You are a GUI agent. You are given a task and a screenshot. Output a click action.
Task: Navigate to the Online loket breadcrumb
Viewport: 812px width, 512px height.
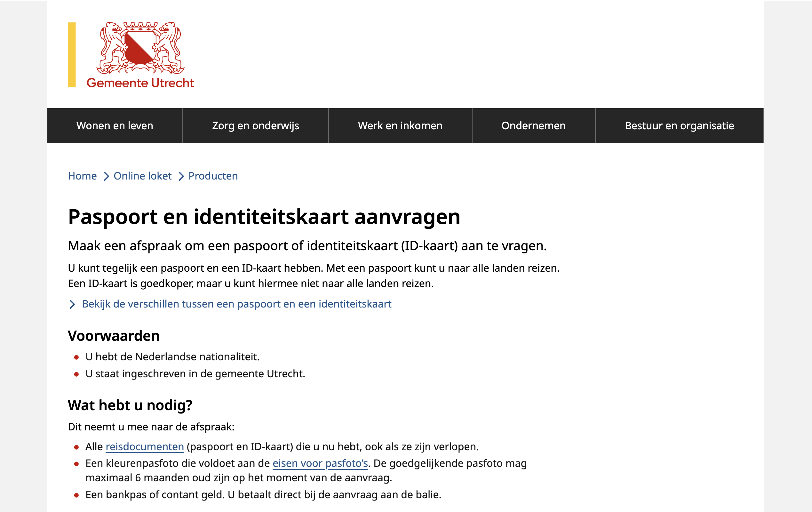pos(142,176)
